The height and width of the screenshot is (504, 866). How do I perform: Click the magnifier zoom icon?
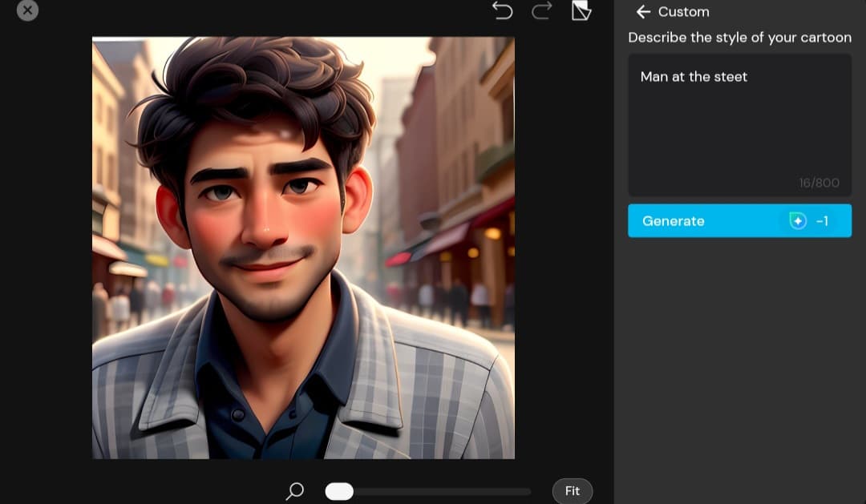point(294,490)
